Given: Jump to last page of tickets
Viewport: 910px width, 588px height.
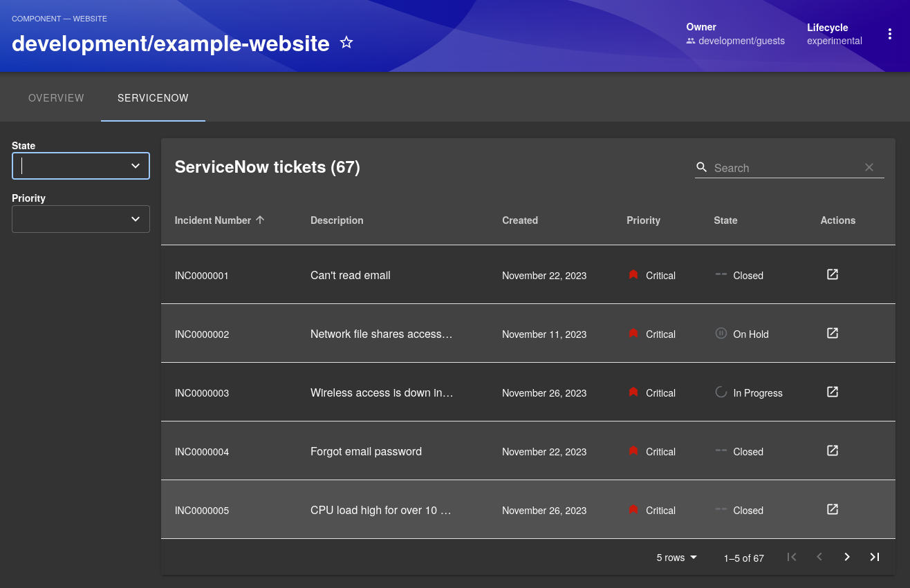Looking at the screenshot, I should 875,557.
